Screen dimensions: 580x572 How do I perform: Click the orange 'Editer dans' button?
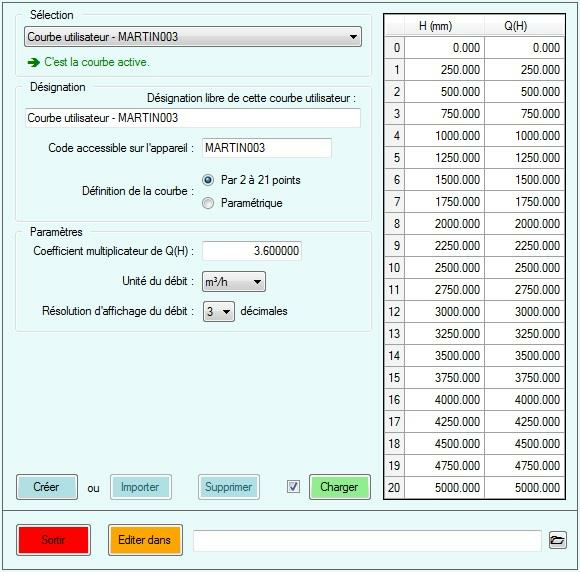point(145,540)
